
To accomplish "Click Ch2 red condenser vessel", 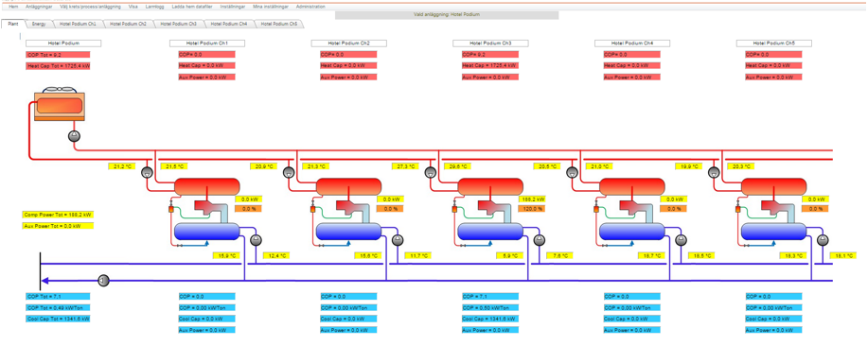I will click(348, 186).
